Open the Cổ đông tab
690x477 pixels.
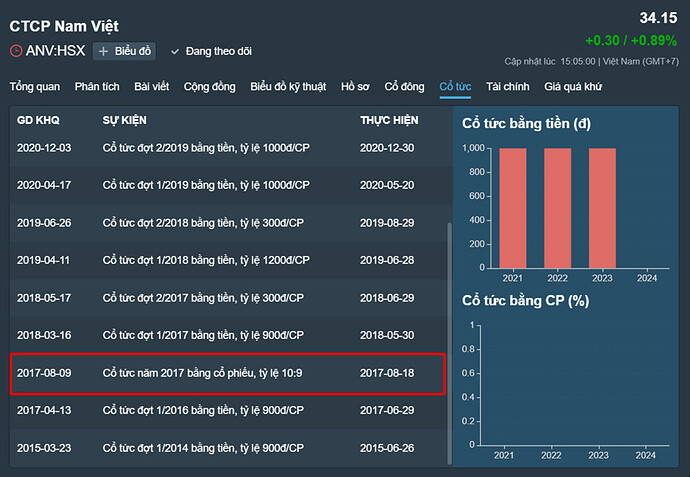(x=404, y=86)
